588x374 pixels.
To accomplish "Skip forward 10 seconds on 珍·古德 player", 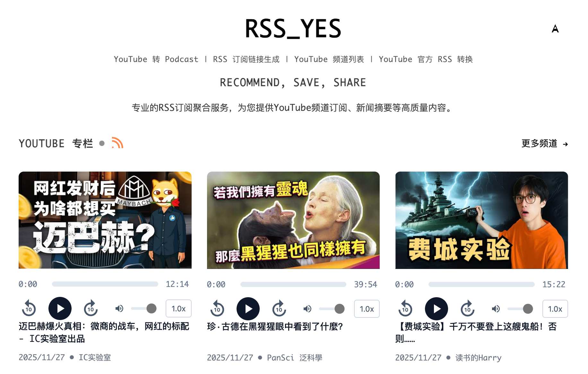I will pyautogui.click(x=279, y=309).
